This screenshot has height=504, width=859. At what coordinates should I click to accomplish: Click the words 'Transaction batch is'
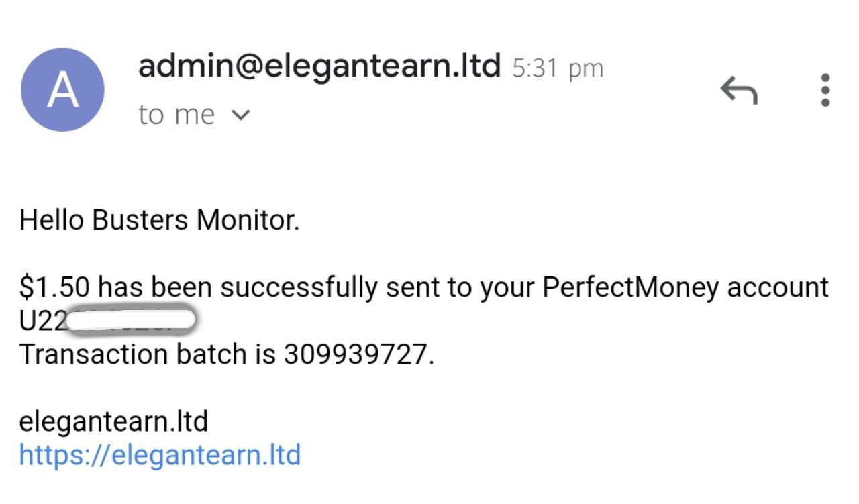[147, 354]
